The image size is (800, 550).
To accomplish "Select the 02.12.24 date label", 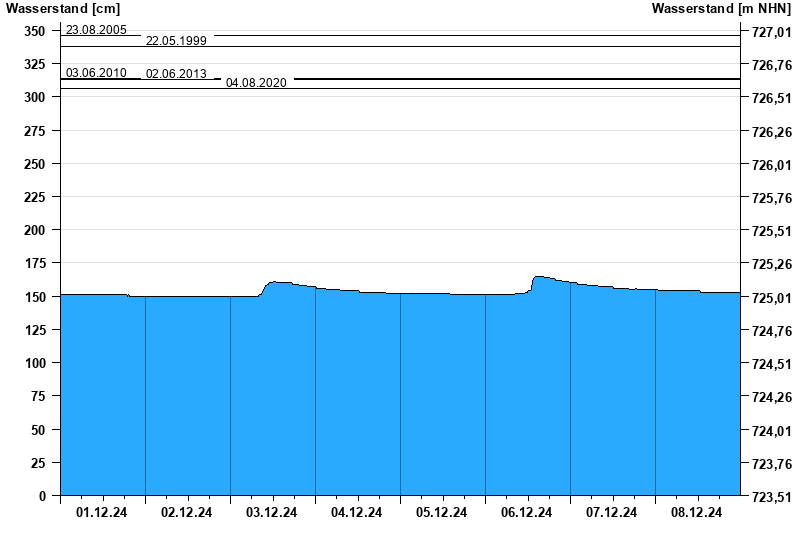I will tap(187, 513).
